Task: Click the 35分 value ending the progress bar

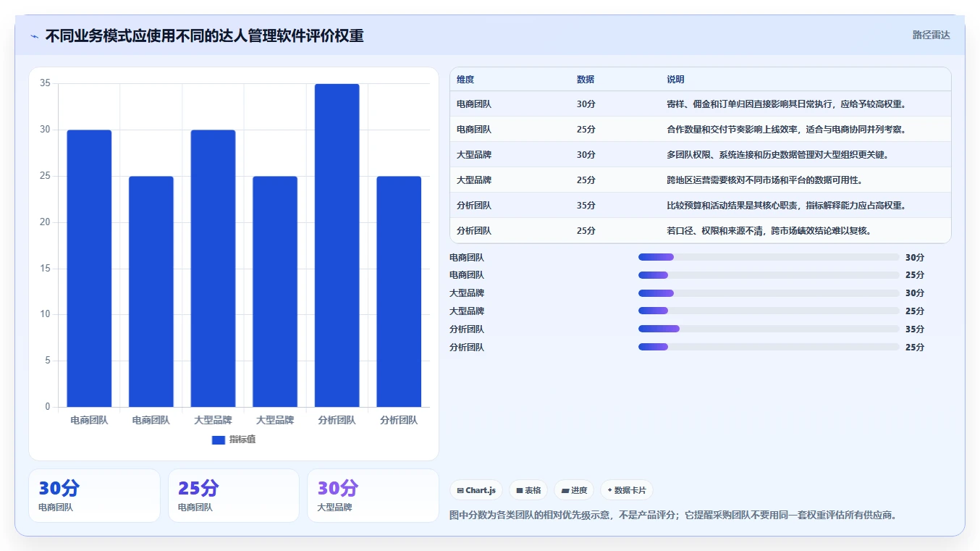Action: click(915, 329)
